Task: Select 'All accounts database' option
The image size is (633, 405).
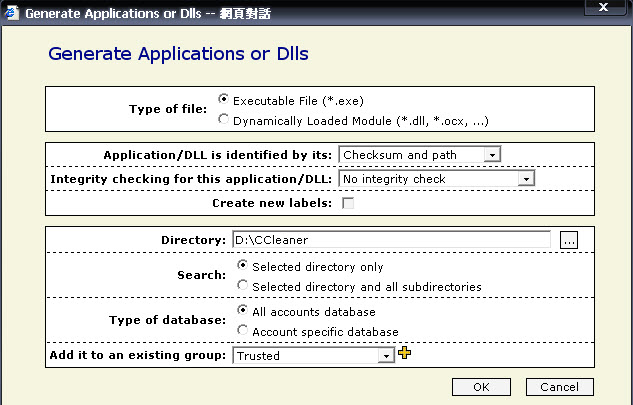Action: coord(242,310)
